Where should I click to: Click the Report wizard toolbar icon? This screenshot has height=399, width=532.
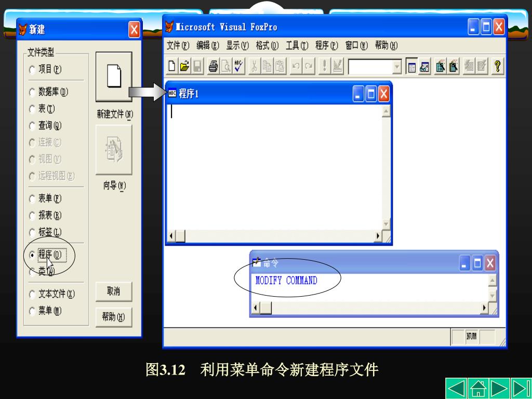click(x=453, y=66)
